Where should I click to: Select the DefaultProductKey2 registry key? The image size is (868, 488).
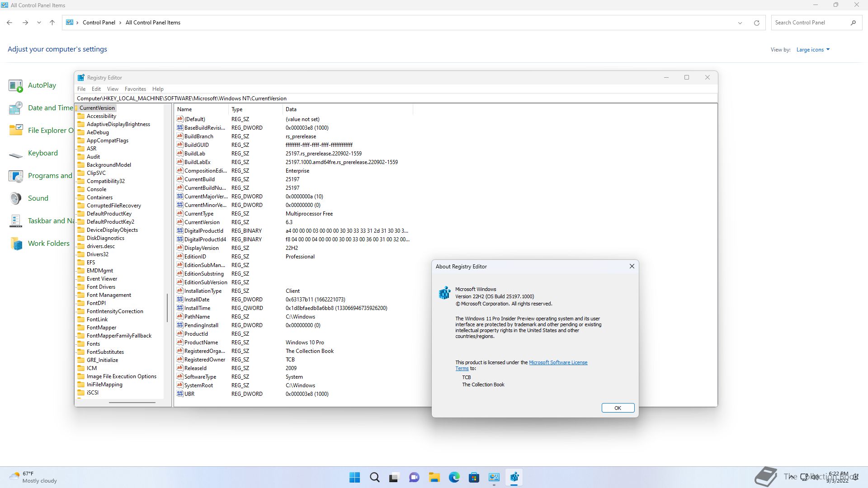coord(110,222)
